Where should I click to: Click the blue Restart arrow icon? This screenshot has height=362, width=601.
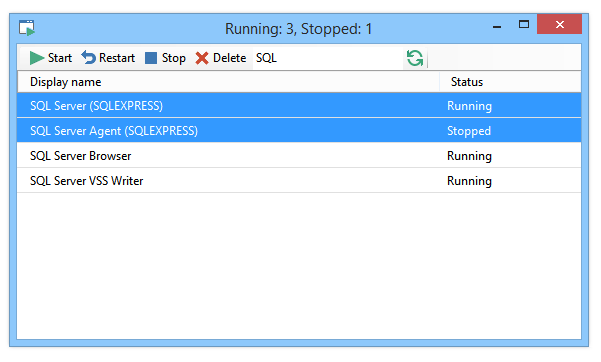pyautogui.click(x=89, y=58)
